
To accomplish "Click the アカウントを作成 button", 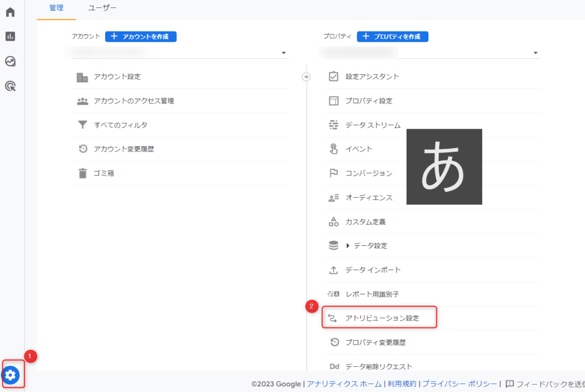I will point(141,37).
